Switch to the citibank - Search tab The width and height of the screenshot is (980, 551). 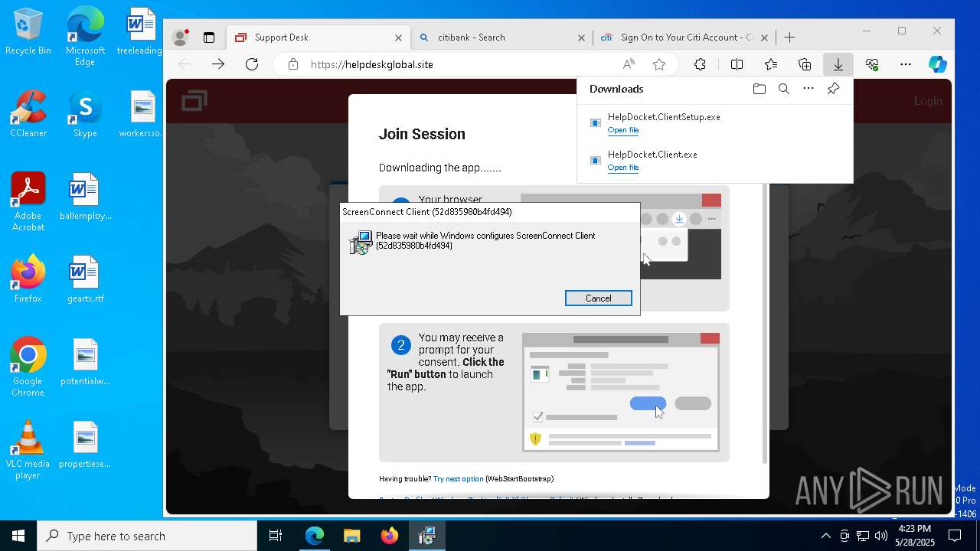[x=502, y=37]
